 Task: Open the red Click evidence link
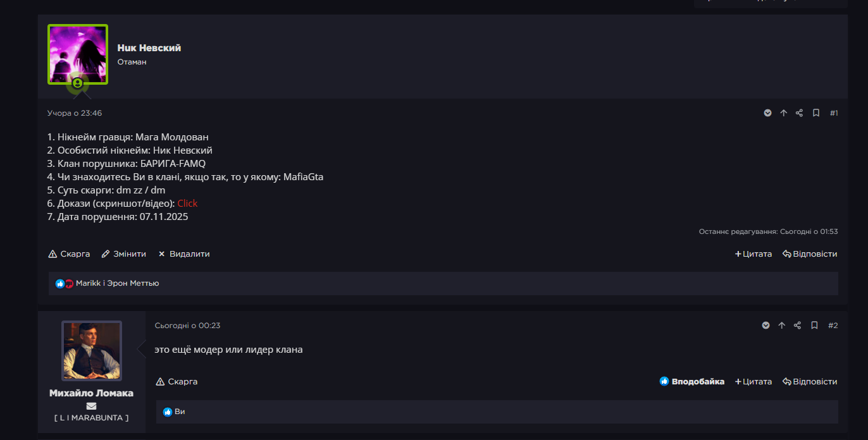tap(187, 203)
